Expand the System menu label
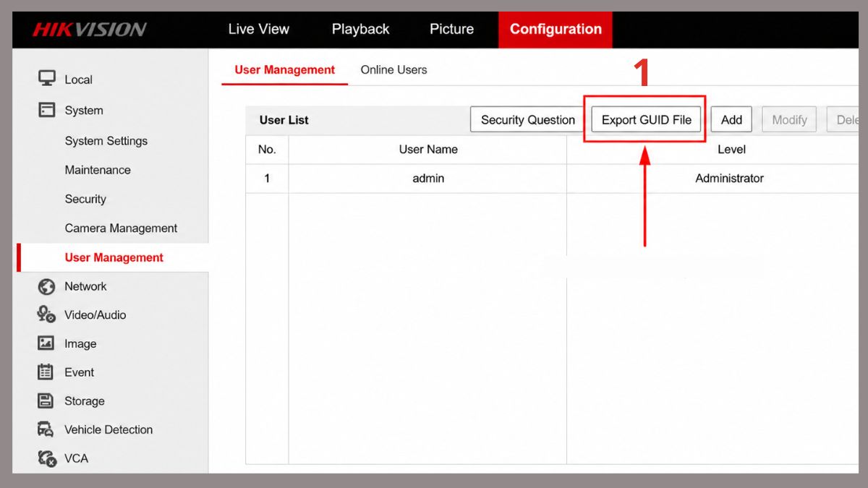 pos(84,111)
